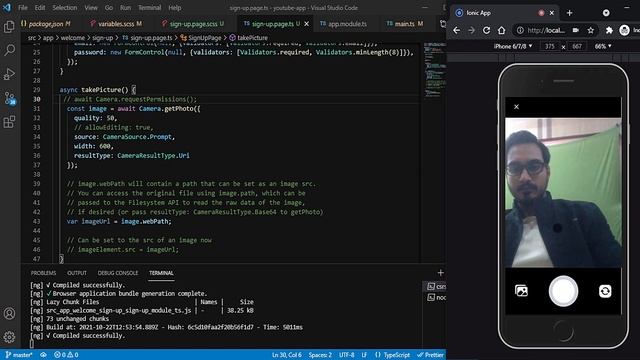Open the Selection menu
Viewport: 640px width, 360px height.
64,8
